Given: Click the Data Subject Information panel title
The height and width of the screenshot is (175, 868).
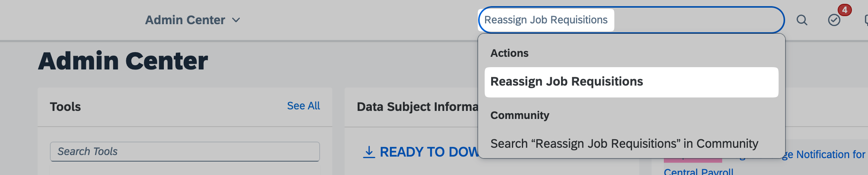Looking at the screenshot, I should [417, 107].
